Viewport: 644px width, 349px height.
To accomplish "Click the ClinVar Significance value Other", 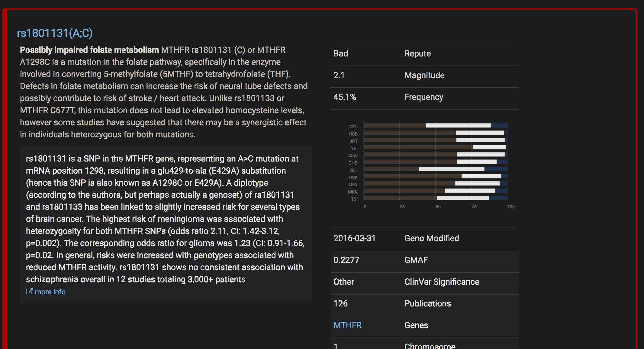I will pos(343,282).
